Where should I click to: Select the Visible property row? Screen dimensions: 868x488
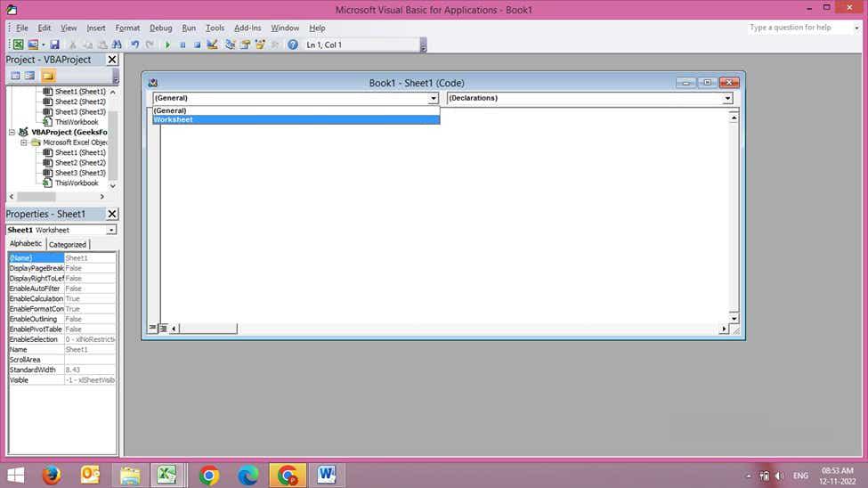pyautogui.click(x=62, y=380)
